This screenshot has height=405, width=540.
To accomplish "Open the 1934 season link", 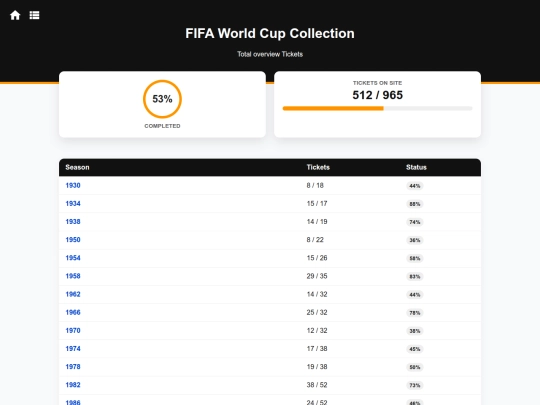I will [73, 204].
